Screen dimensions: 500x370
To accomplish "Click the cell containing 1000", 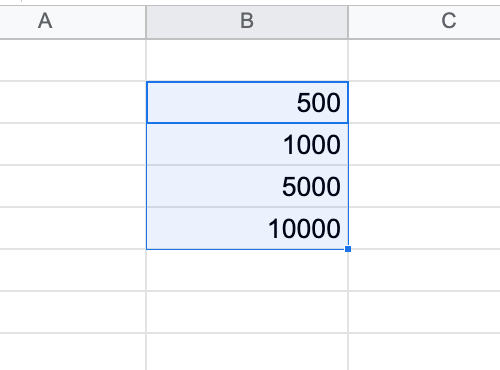I will pos(247,144).
